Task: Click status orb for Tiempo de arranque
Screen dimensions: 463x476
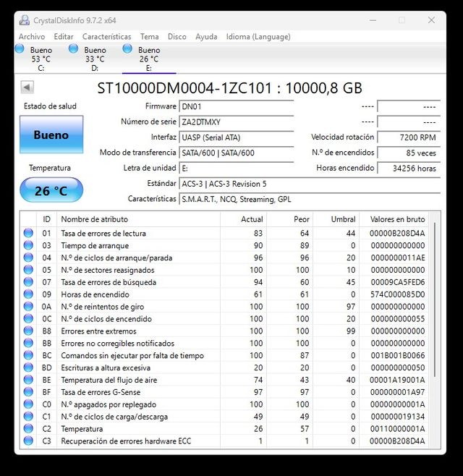Action: (x=28, y=245)
